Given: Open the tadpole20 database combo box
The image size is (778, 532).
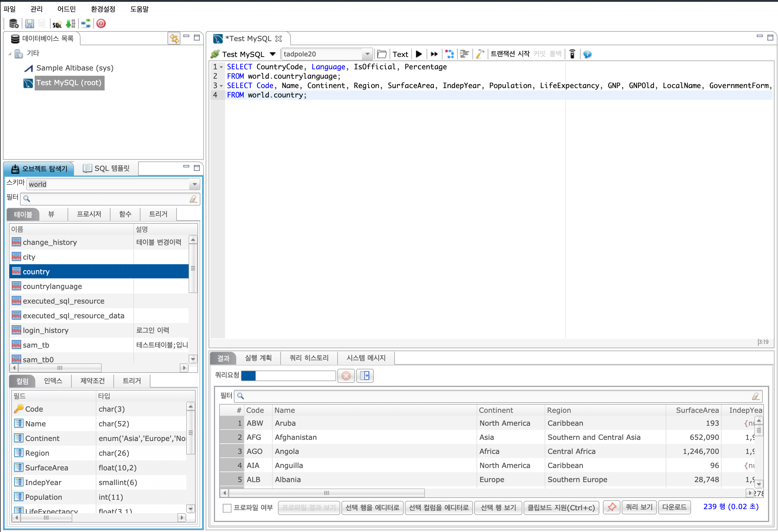Looking at the screenshot, I should point(327,54).
